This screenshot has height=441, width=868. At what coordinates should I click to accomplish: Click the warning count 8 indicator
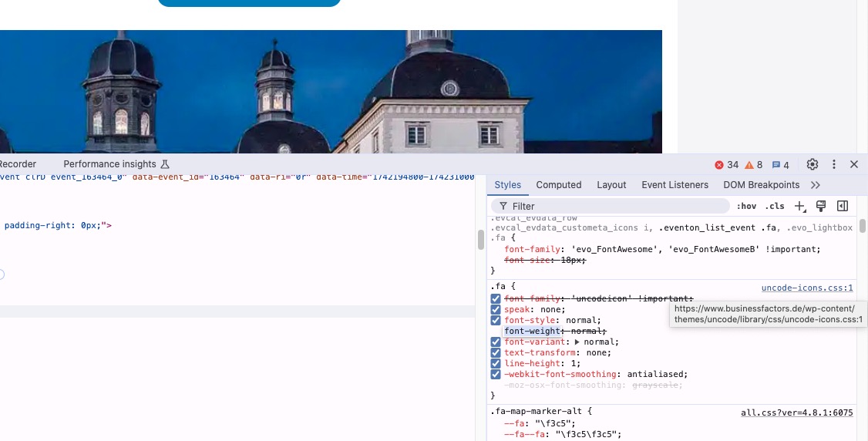[753, 165]
